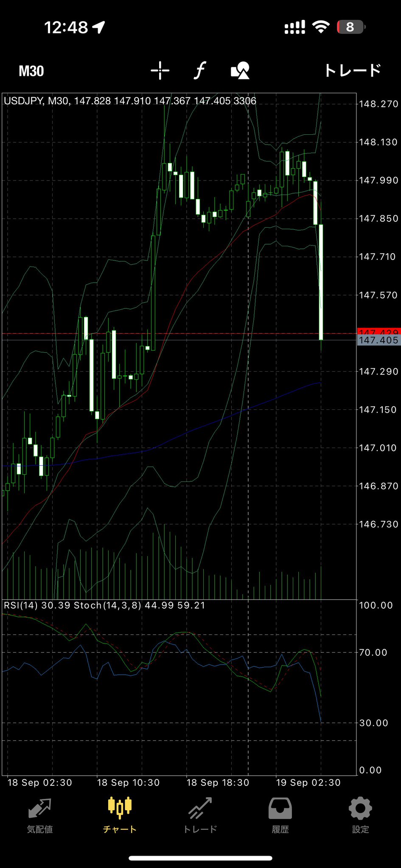Open the トレード tab in bottom bar
This screenshot has height=868, width=401.
(x=200, y=816)
